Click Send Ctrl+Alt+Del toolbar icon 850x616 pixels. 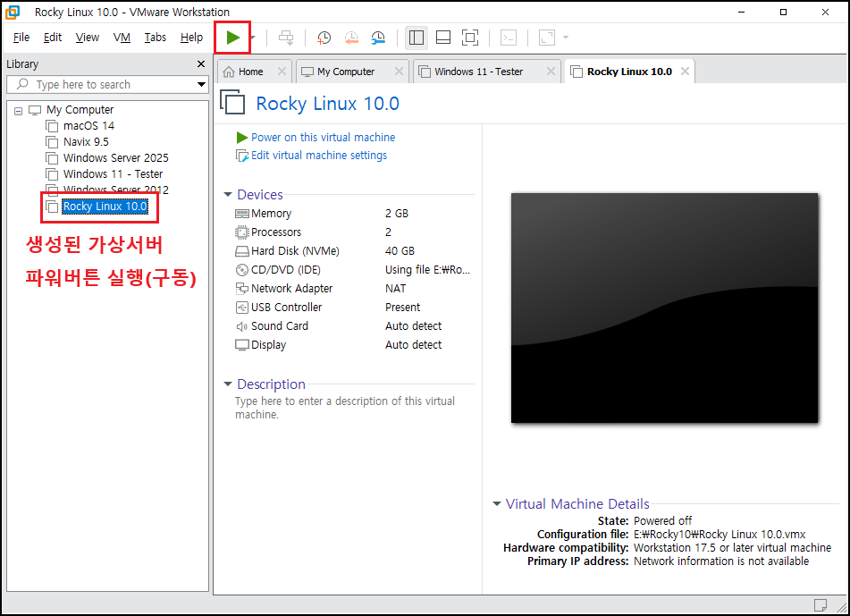pyautogui.click(x=286, y=38)
